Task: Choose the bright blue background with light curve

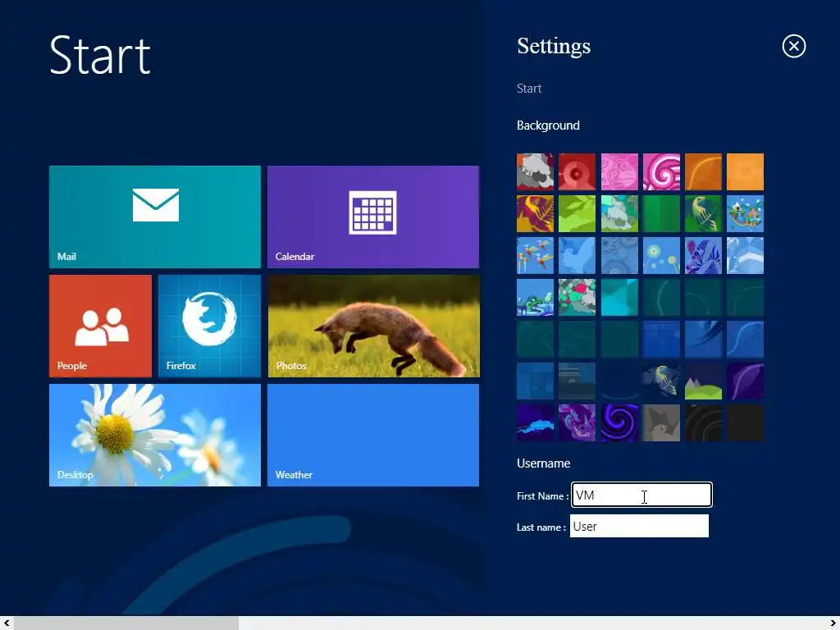Action: click(745, 339)
